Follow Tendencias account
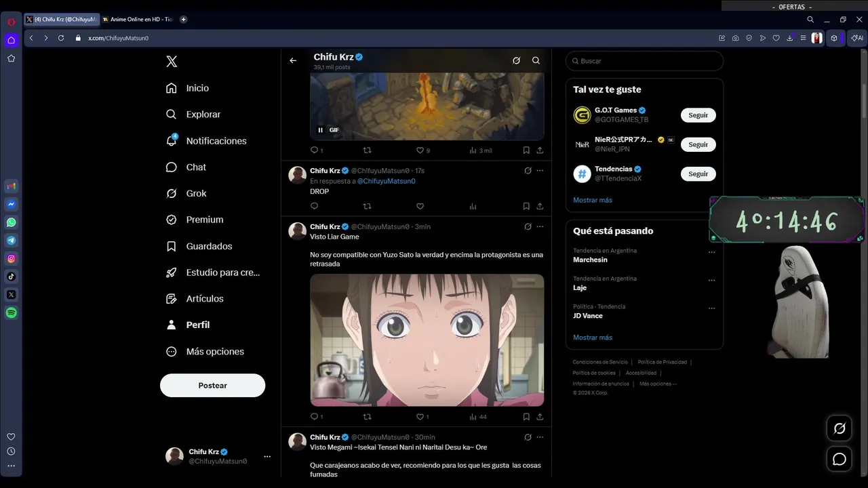Viewport: 868px width, 488px height. 698,174
